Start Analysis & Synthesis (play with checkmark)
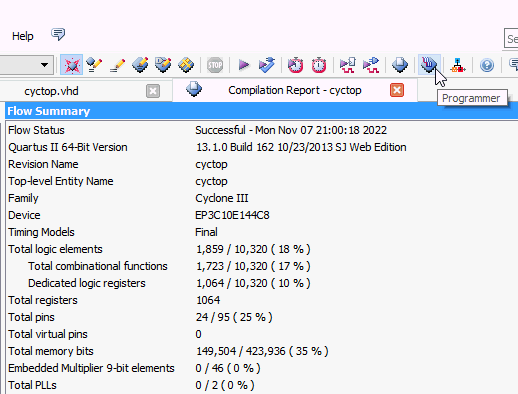This screenshot has width=518, height=394. point(267,65)
